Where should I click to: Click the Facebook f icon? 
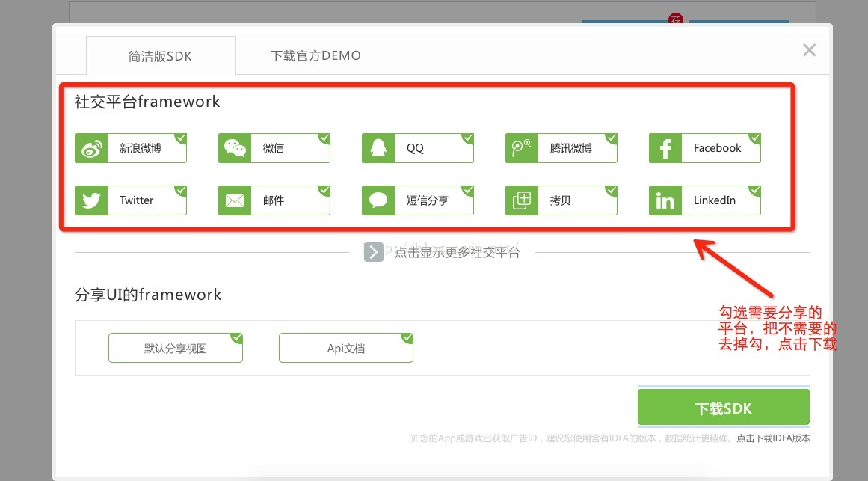[x=665, y=148]
